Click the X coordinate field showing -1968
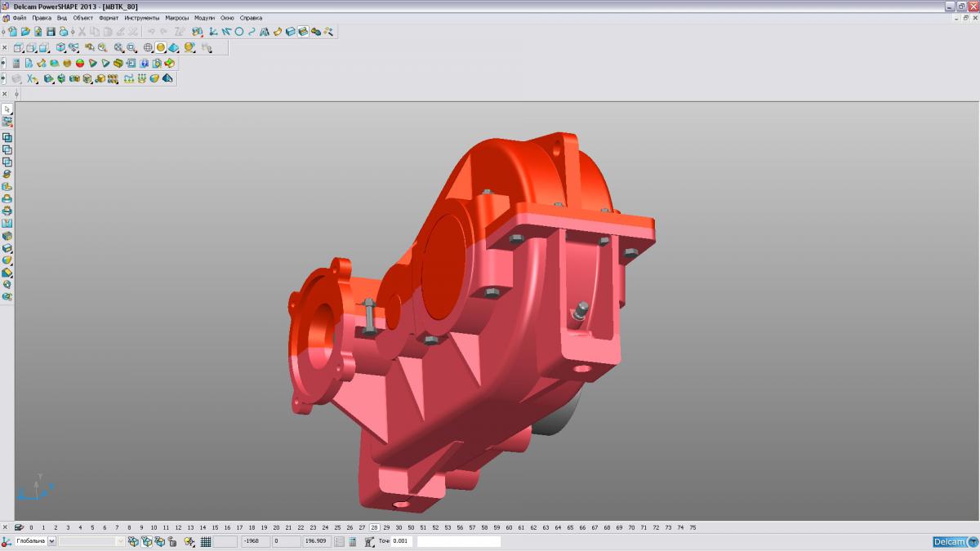 [x=256, y=541]
